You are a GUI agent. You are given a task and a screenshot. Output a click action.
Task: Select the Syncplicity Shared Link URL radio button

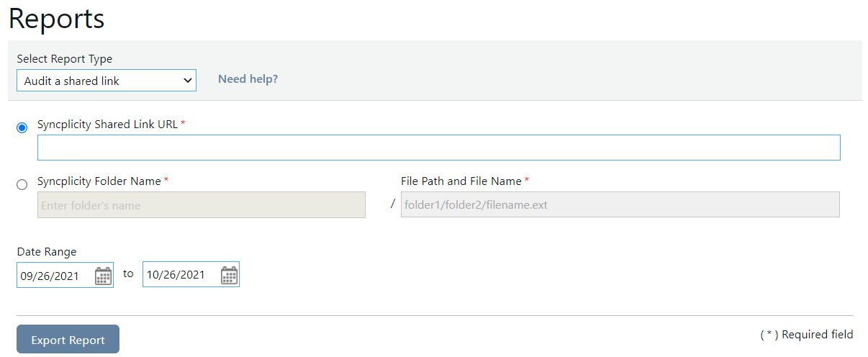[x=22, y=127]
